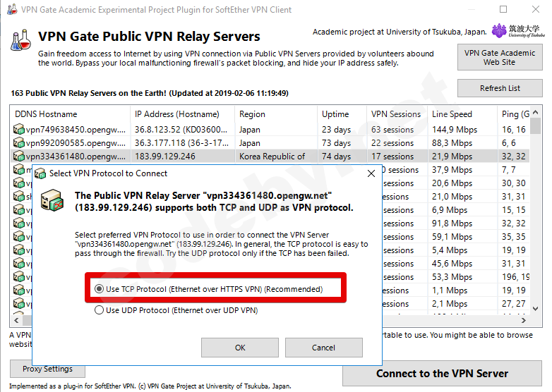Click server icon for vpn749638450 row

coord(18,130)
